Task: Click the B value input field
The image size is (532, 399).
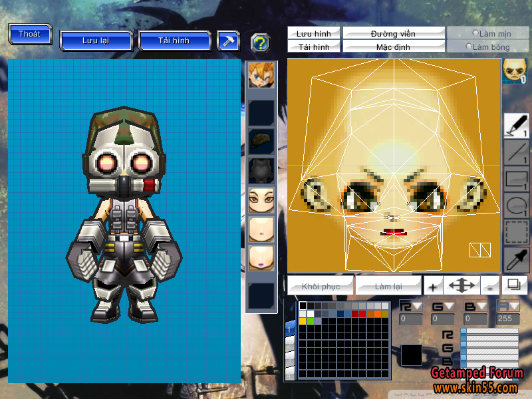Action: click(475, 319)
